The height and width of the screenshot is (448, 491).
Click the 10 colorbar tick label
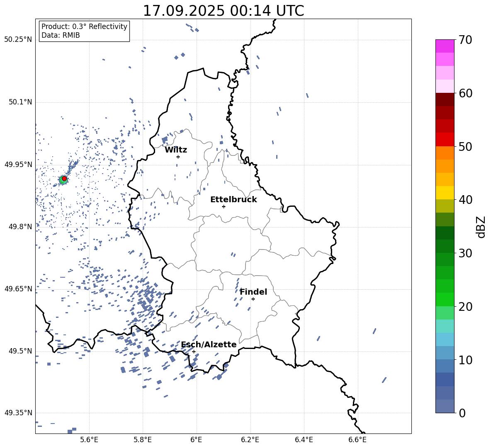[x=465, y=360]
